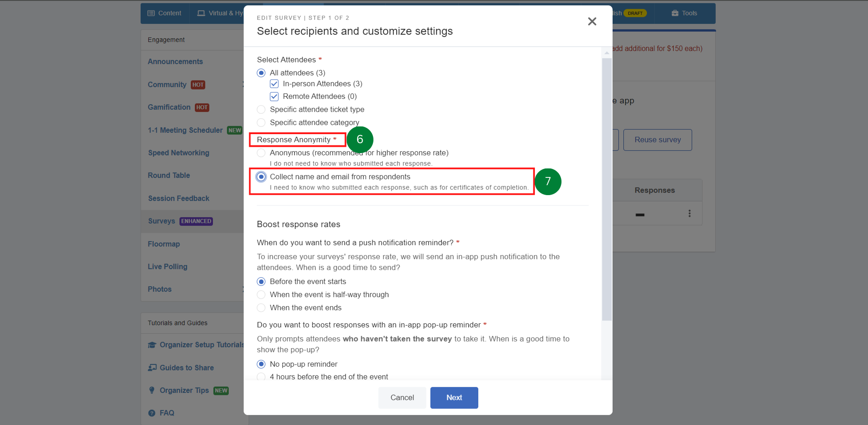Click the Cancel button
868x425 pixels.
[x=401, y=397]
